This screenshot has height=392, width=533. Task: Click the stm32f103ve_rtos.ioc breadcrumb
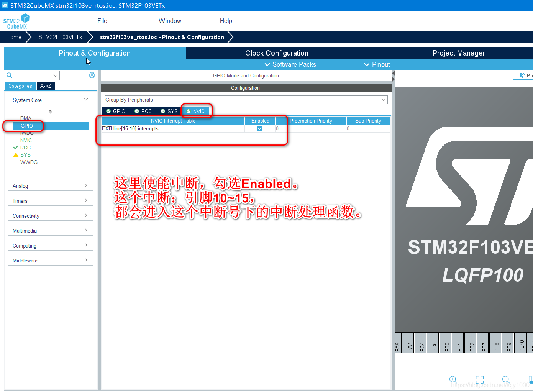point(162,37)
